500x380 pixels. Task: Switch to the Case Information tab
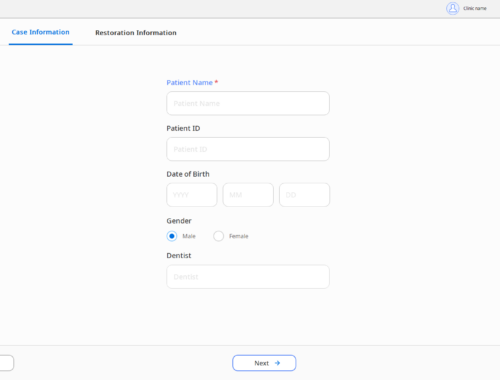[x=40, y=32]
